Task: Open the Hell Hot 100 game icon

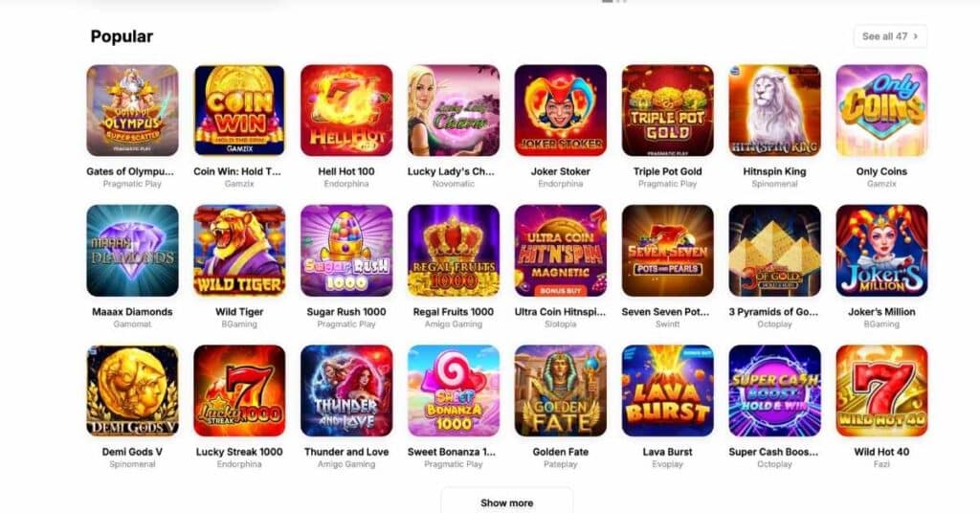Action: [346, 111]
